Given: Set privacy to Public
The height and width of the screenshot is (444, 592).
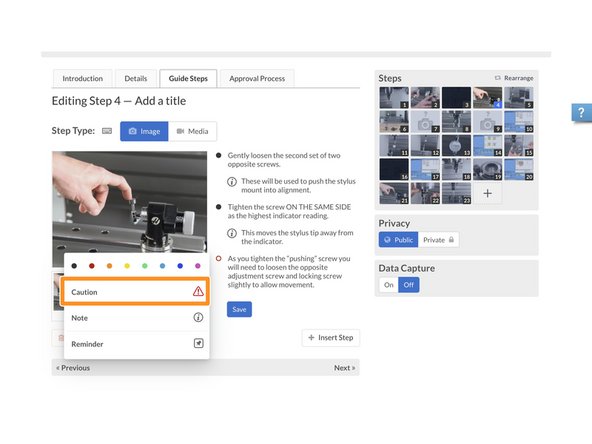Looking at the screenshot, I should tap(398, 240).
